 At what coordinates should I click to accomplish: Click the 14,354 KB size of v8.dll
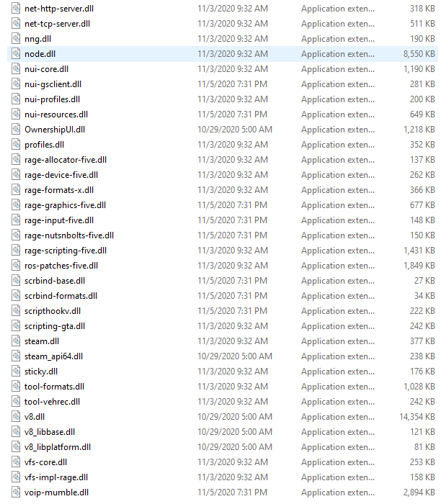click(417, 417)
